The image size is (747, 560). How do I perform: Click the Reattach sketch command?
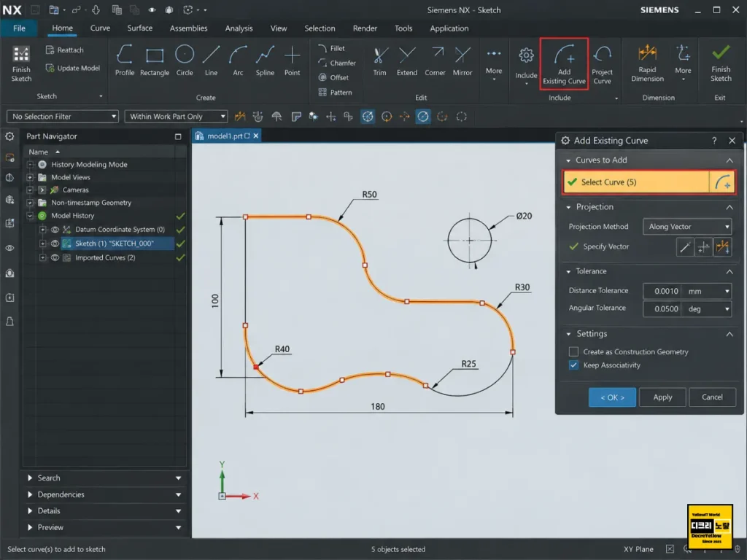(64, 50)
